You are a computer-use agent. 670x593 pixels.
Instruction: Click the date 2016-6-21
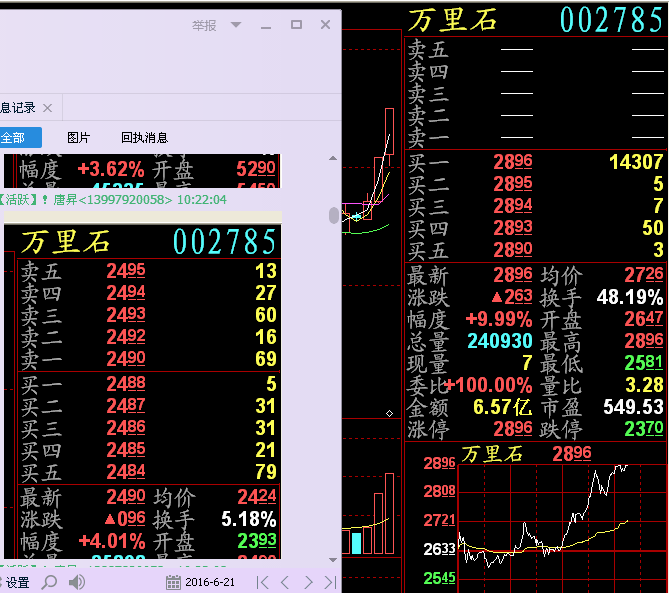coord(210,582)
